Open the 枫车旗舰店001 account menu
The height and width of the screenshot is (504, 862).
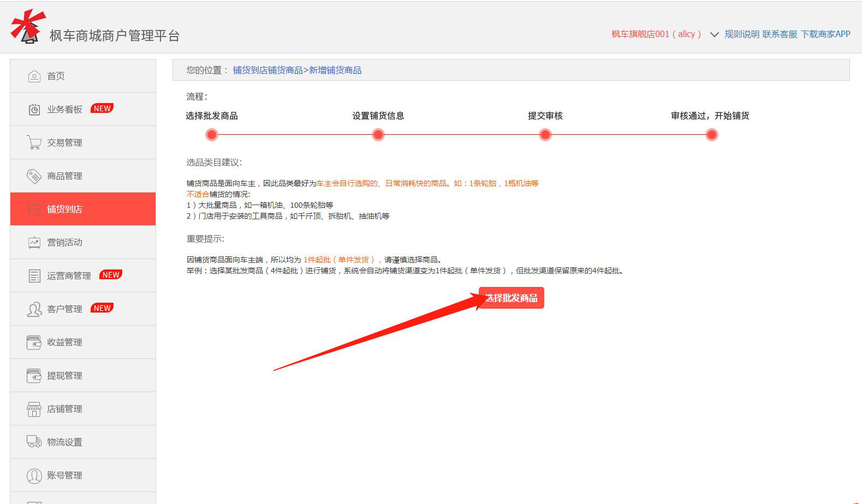pos(656,34)
